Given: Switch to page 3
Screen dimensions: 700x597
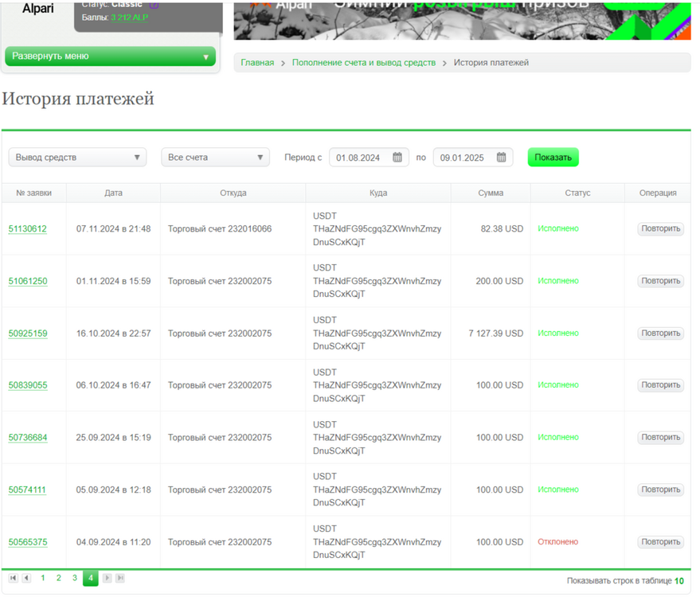Looking at the screenshot, I should pyautogui.click(x=75, y=578).
